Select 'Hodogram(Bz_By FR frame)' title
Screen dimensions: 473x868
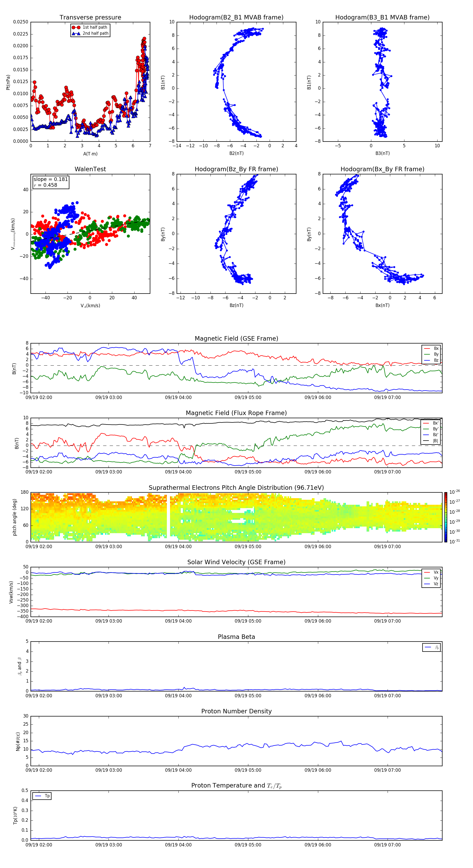236,169
